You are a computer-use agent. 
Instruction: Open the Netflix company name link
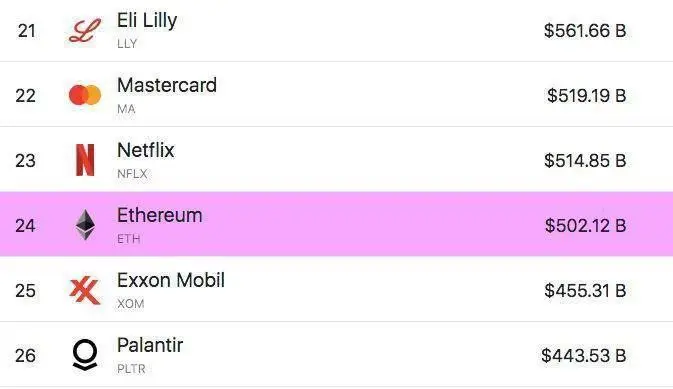[146, 150]
